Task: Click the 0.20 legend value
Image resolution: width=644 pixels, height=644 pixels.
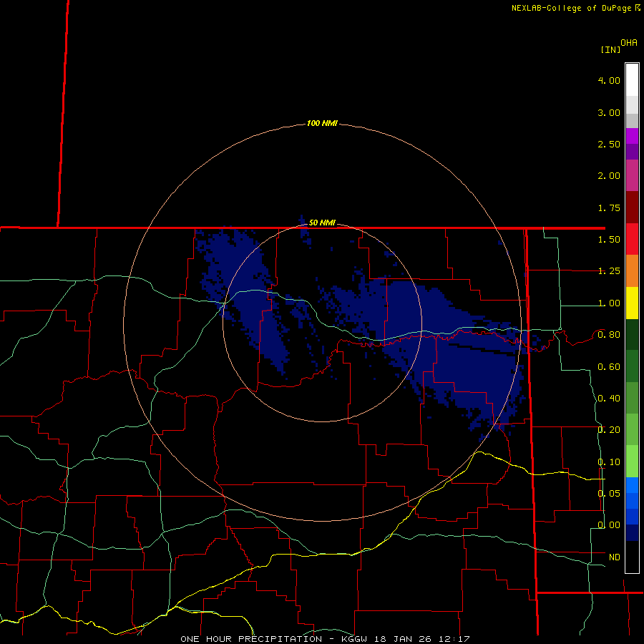Action: (609, 430)
